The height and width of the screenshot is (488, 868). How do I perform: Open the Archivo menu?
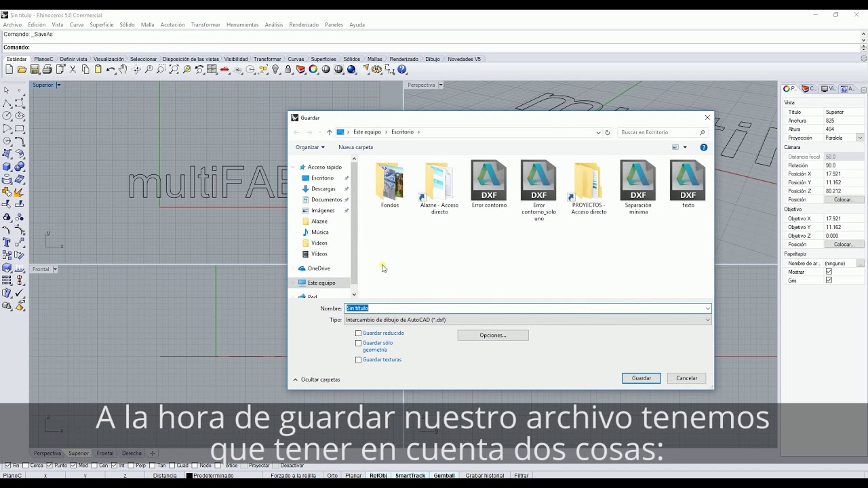click(12, 24)
